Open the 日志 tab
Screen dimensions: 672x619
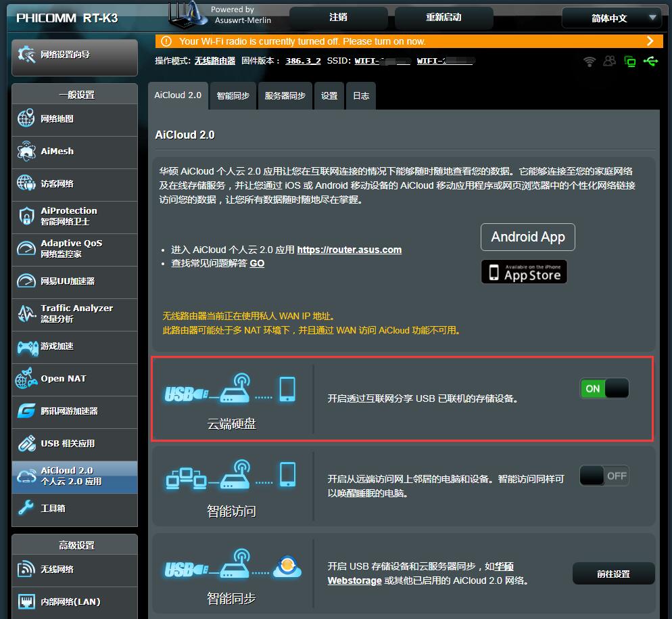tap(361, 95)
